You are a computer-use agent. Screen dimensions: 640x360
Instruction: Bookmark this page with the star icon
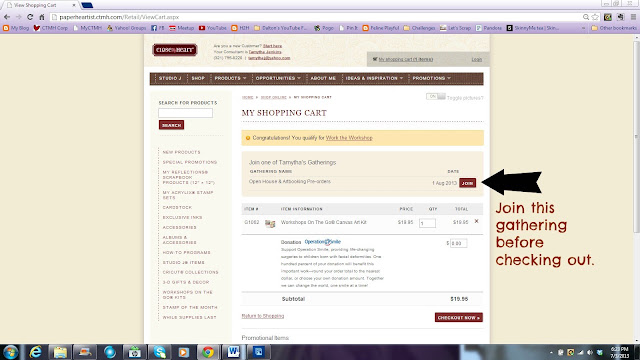pyautogui.click(x=596, y=17)
